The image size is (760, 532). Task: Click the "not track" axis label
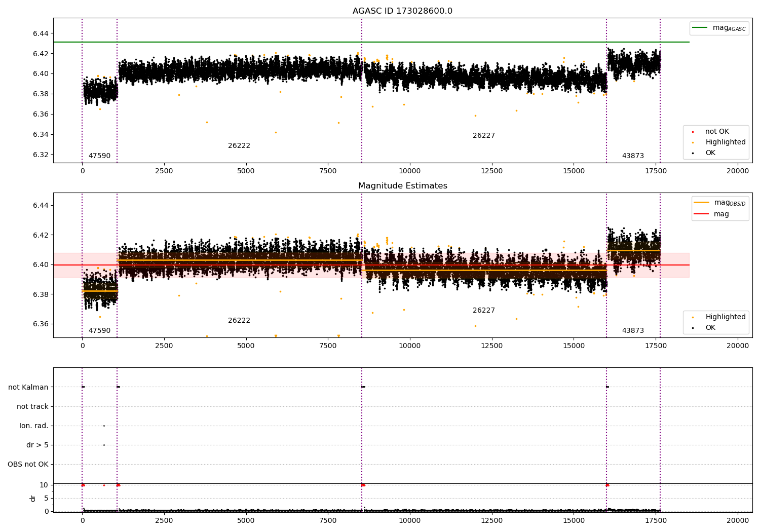[32, 406]
